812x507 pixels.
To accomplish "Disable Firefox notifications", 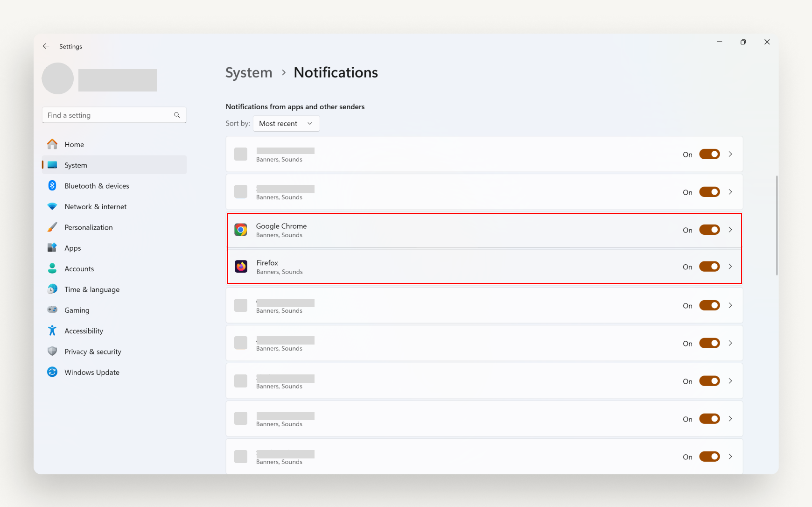I will pos(709,266).
